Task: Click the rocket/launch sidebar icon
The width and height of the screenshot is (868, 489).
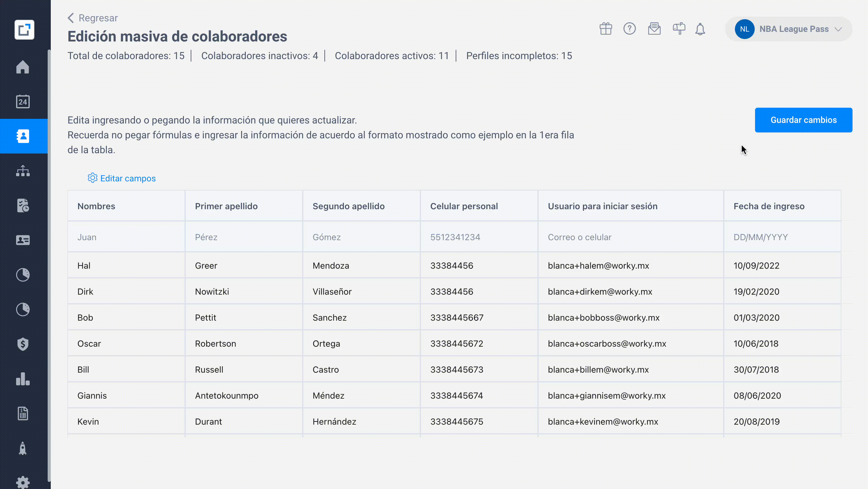Action: coord(23,448)
